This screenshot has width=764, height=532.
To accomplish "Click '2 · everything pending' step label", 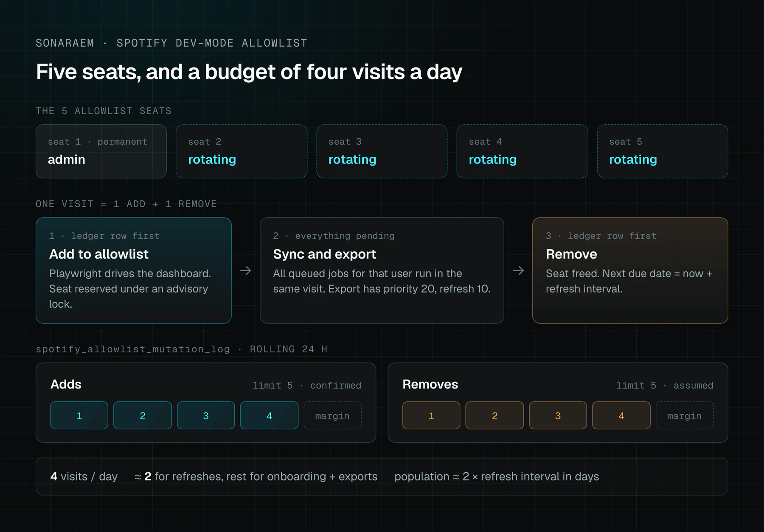I will pos(334,236).
